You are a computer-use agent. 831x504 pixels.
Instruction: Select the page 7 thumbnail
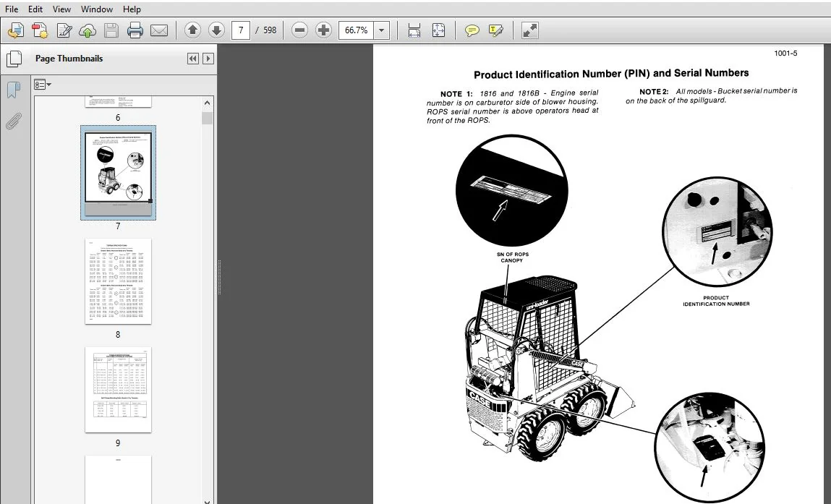118,173
